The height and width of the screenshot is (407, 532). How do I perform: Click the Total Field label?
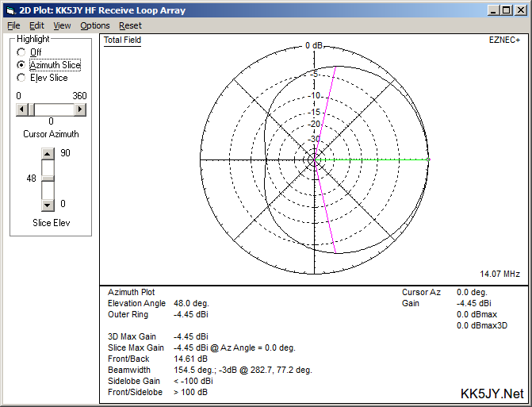(x=122, y=40)
